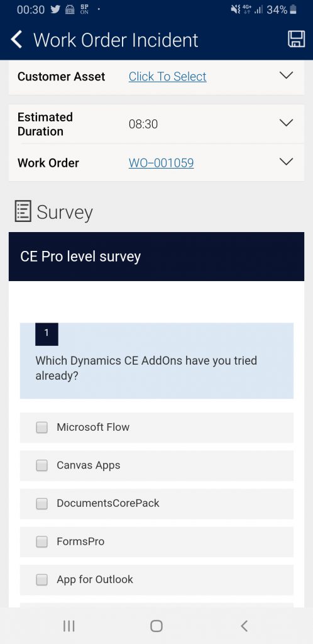
Task: Expand the Estimated Duration chevron
Action: point(286,123)
